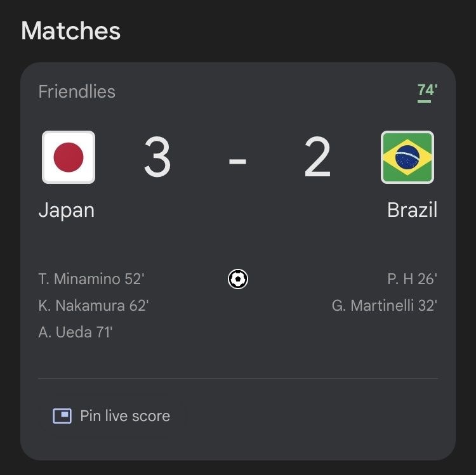Open the Friendlies competition label

coord(77,91)
